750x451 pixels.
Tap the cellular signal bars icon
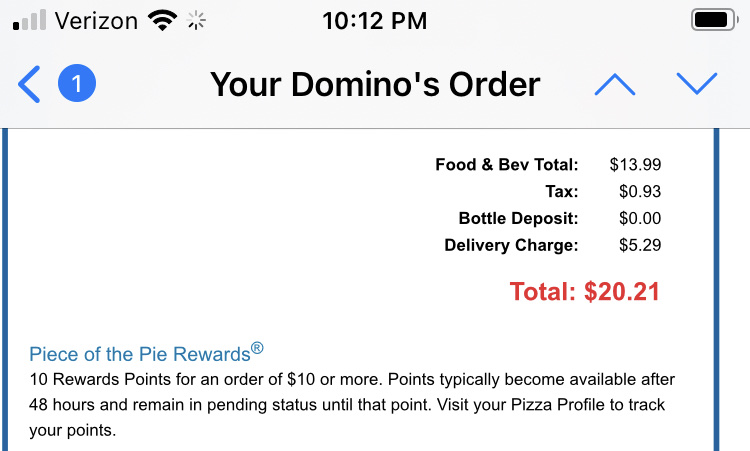click(x=29, y=21)
